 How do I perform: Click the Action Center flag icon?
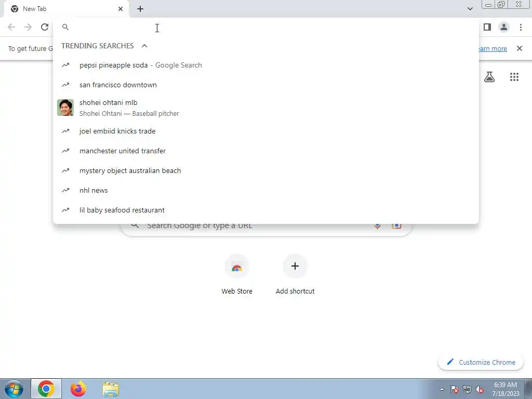455,389
